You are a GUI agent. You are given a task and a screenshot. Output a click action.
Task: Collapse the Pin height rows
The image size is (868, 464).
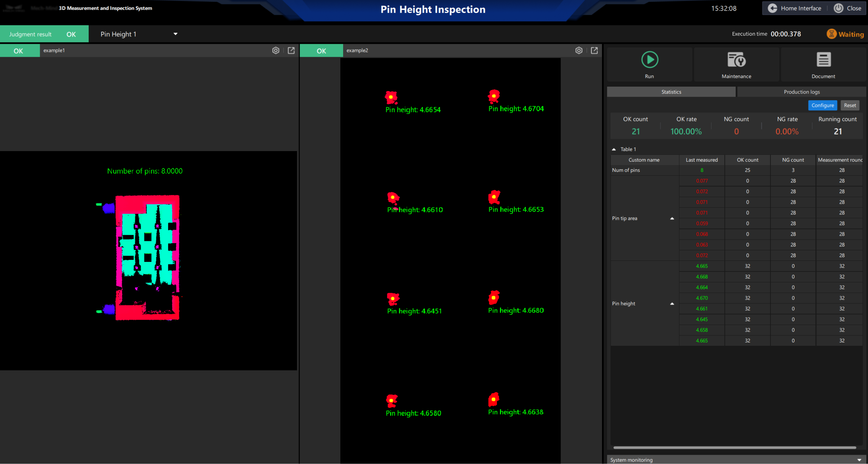point(673,303)
